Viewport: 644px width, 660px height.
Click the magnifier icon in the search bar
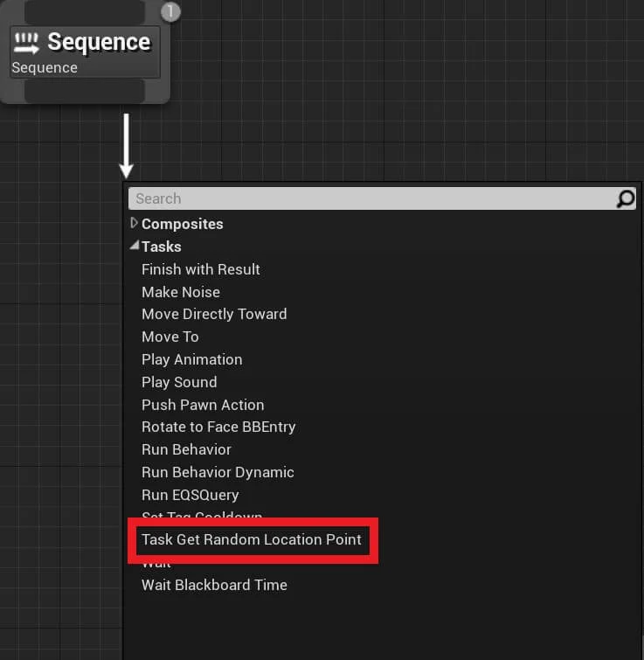(x=625, y=198)
